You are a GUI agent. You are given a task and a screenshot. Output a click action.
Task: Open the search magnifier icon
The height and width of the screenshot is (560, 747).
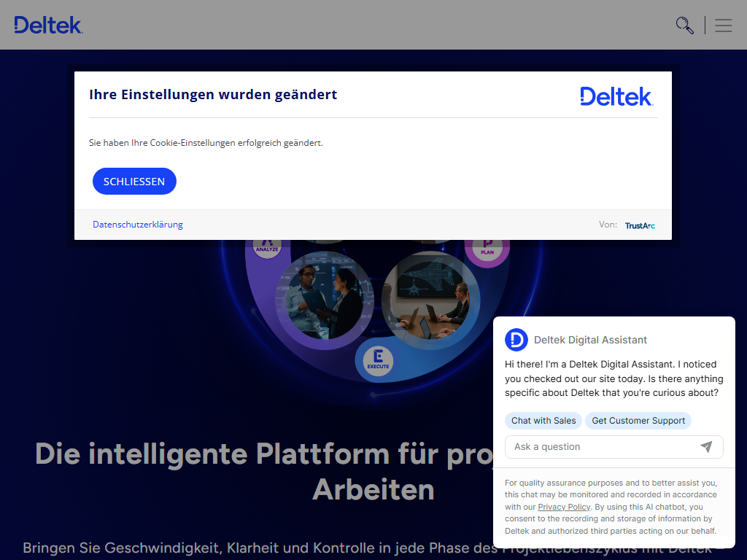tap(684, 26)
